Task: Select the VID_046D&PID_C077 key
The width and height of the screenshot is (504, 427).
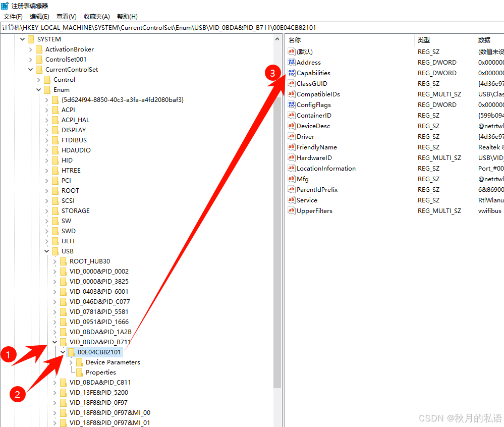Action: pyautogui.click(x=100, y=302)
